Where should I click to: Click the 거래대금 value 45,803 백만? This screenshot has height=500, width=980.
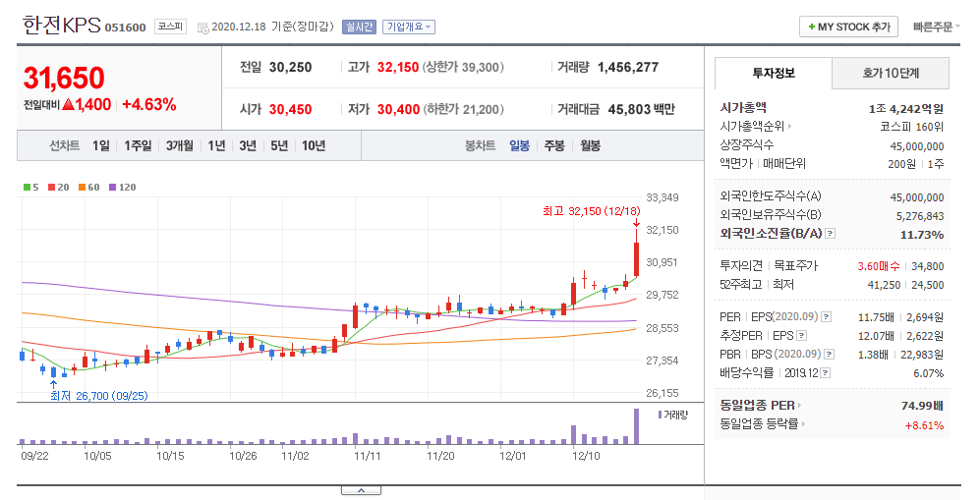coord(641,109)
